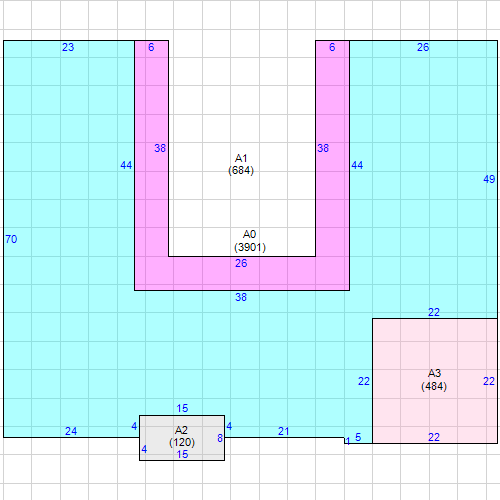
Task: Select the 24 dimension label
Action: coord(71,431)
